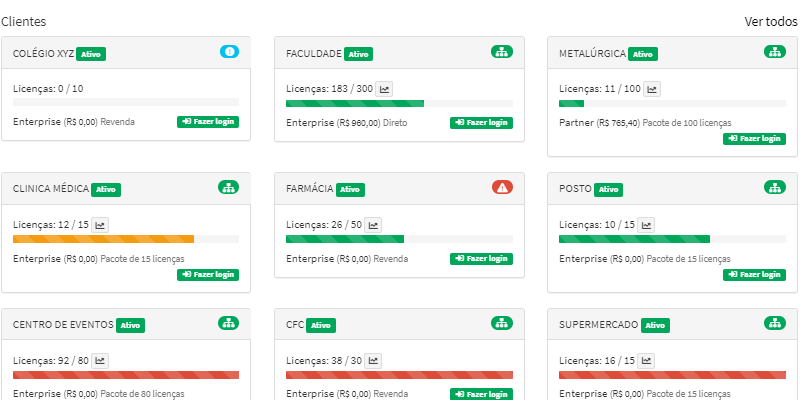
Task: Click METALÚRGICA short green progress bar
Action: point(672,104)
